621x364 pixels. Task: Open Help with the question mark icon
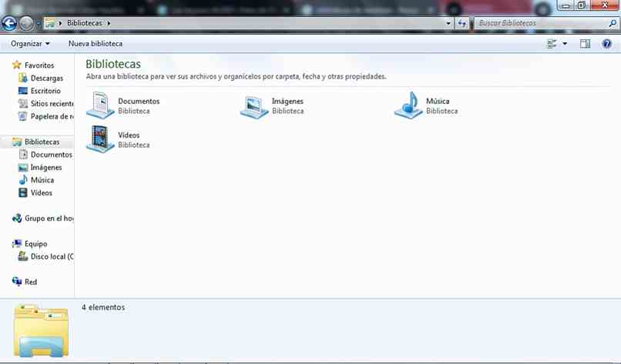(606, 44)
